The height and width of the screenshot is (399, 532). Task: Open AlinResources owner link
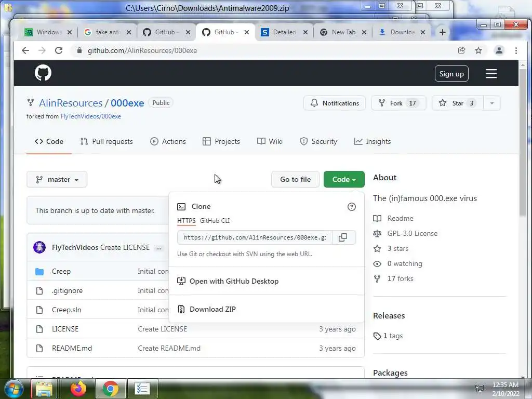71,103
